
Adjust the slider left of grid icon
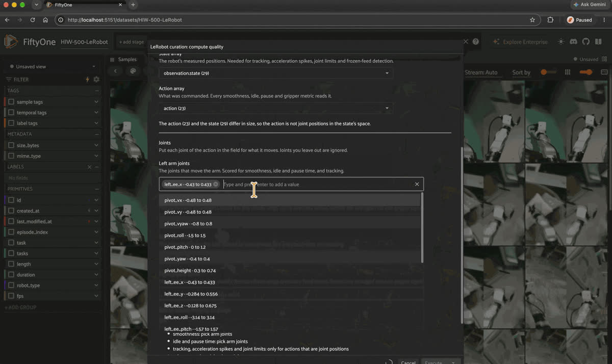click(548, 72)
